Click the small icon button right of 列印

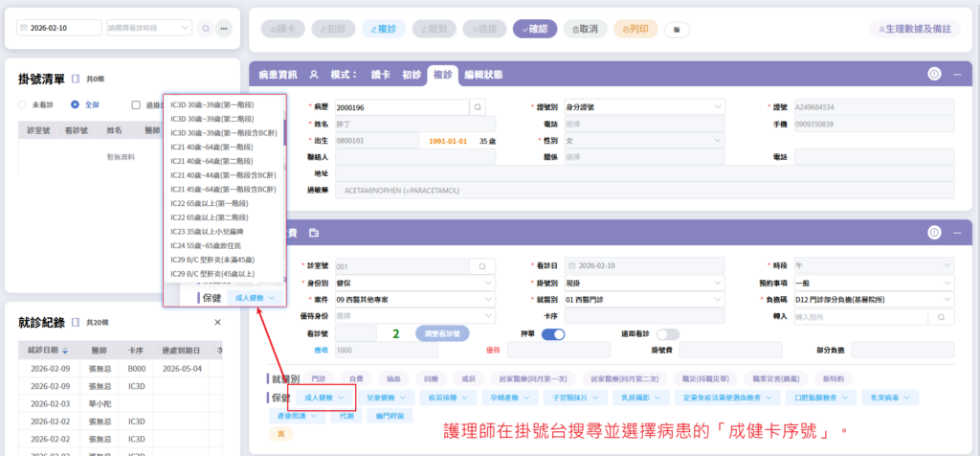pos(677,30)
